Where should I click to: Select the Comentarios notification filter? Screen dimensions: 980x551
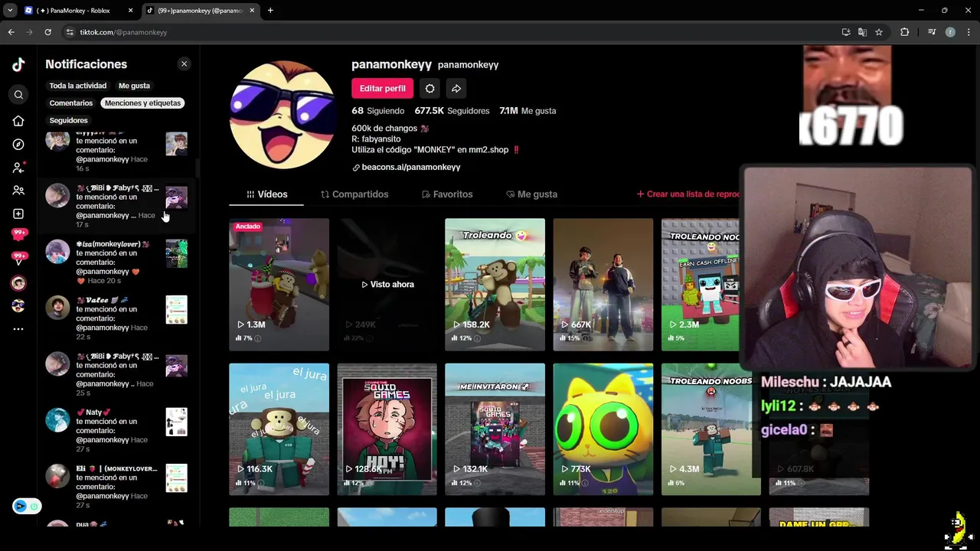pyautogui.click(x=71, y=103)
